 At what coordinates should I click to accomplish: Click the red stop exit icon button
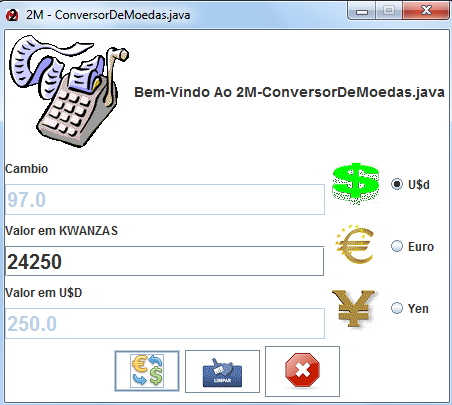tap(302, 371)
